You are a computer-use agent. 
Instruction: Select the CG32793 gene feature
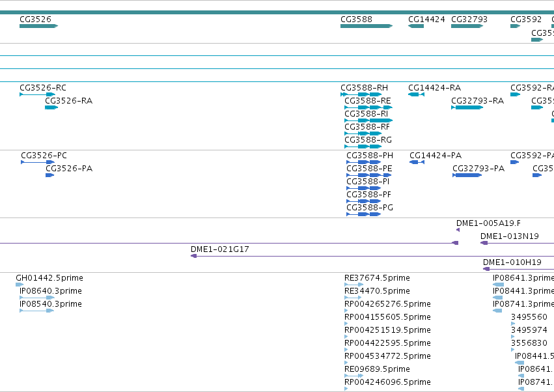coord(467,26)
